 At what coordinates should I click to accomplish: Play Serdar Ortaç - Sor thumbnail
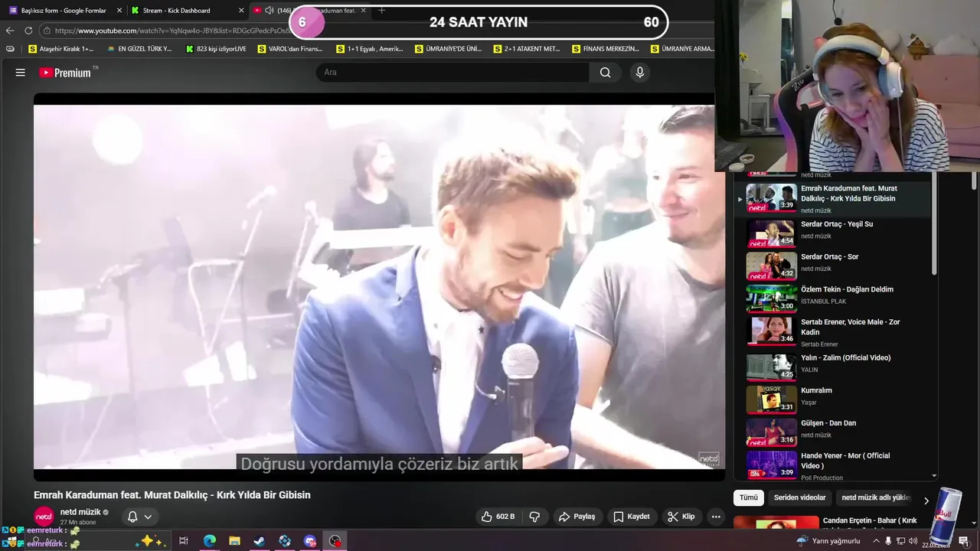[x=772, y=266]
